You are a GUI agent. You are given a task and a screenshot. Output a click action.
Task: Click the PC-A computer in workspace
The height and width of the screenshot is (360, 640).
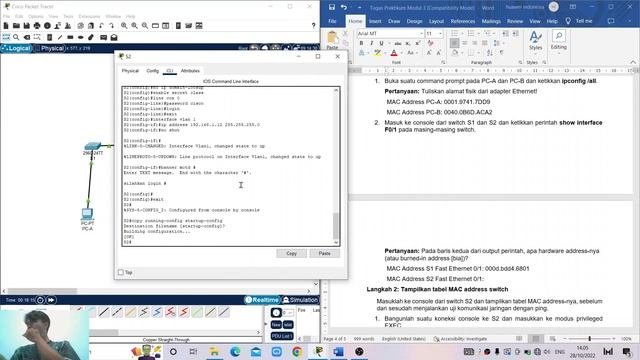point(87,214)
